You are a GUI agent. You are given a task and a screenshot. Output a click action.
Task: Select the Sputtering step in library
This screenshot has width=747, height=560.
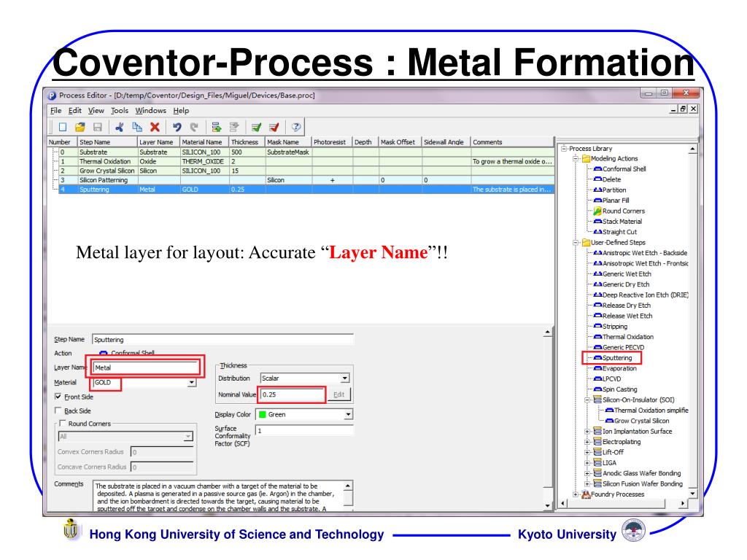(x=617, y=357)
